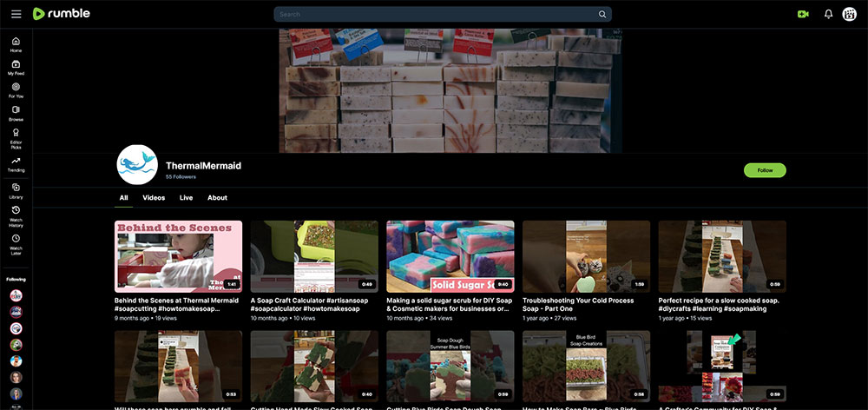This screenshot has width=868, height=410.
Task: Open Soap Dough Summer Blue Birds thumbnail
Action: pos(450,367)
